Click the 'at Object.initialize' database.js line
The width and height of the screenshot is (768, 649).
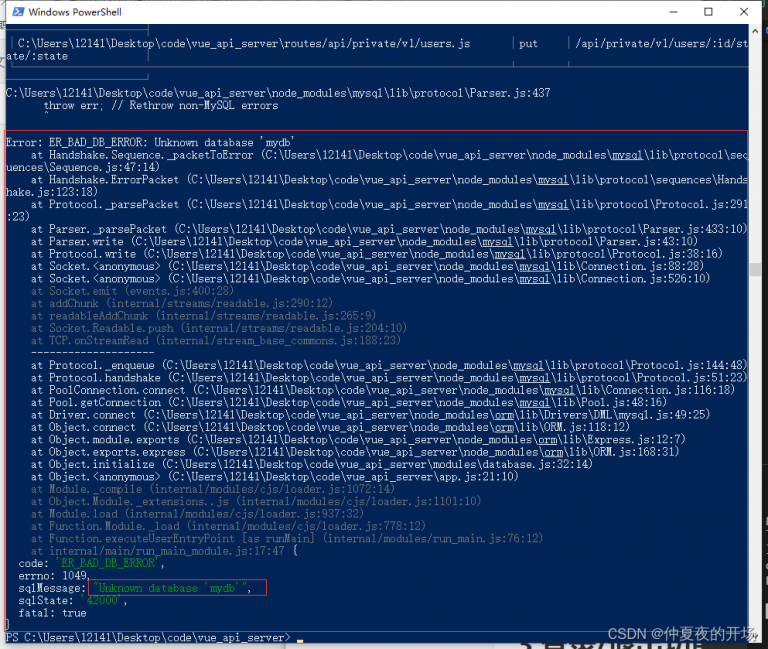click(x=312, y=464)
